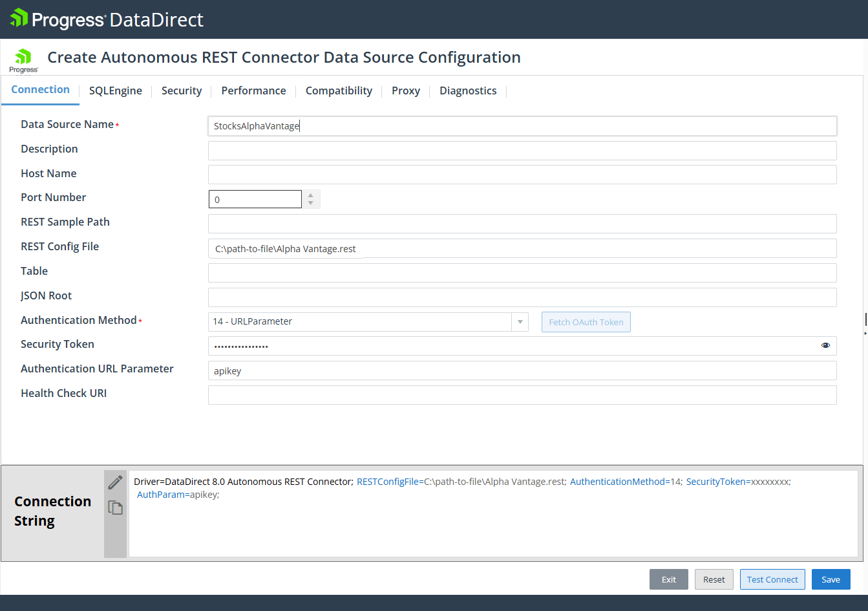868x611 pixels.
Task: Focus the Data Source Name field
Action: pyautogui.click(x=522, y=126)
